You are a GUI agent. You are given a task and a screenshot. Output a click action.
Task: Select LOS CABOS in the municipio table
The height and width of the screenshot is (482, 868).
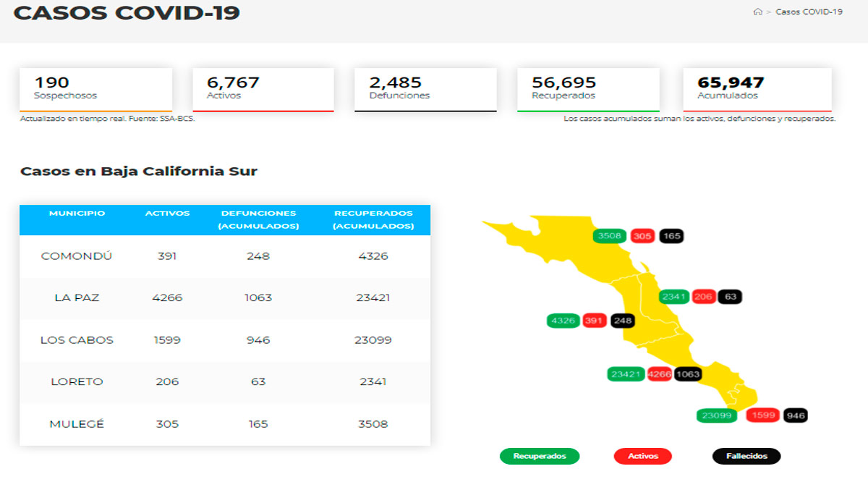77,340
